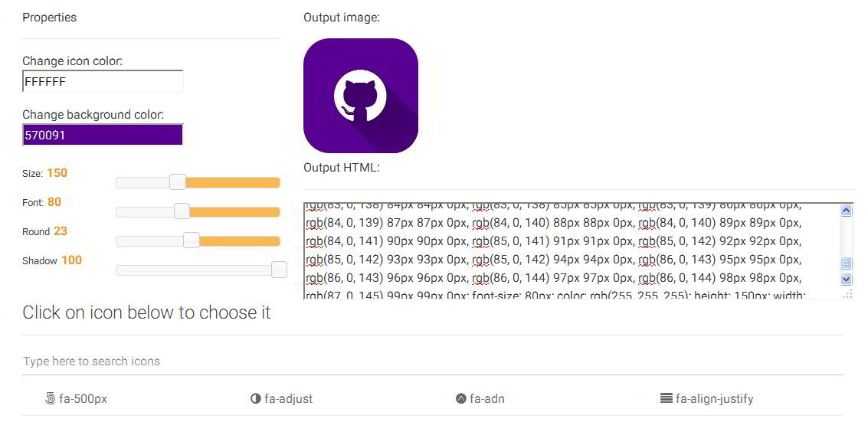Choose the fa-adn icon

[x=460, y=399]
